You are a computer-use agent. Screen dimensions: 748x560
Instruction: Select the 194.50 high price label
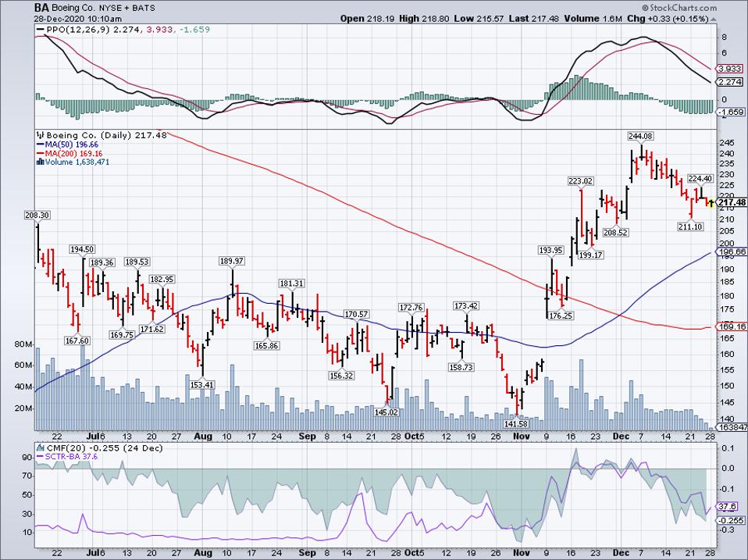pyautogui.click(x=82, y=249)
